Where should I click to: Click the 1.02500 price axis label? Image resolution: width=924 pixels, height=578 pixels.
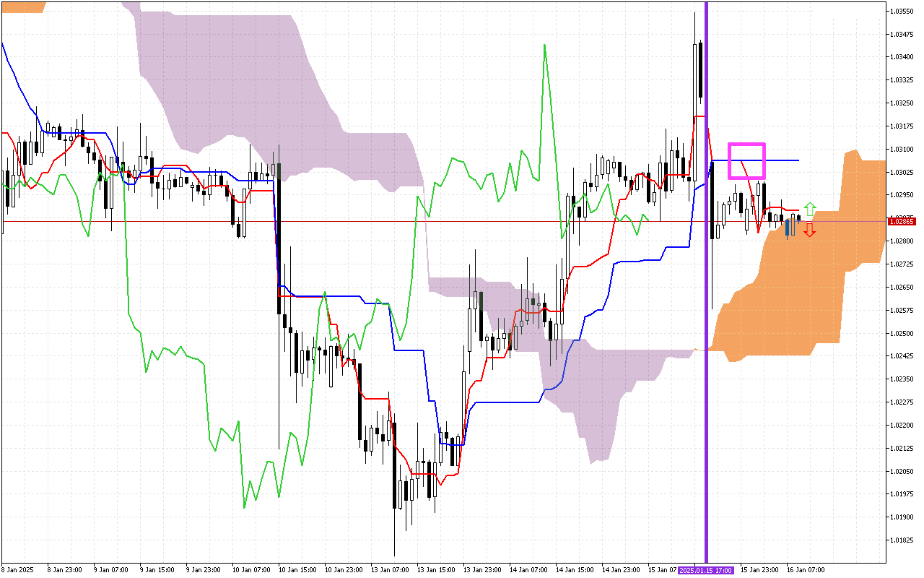pos(902,334)
